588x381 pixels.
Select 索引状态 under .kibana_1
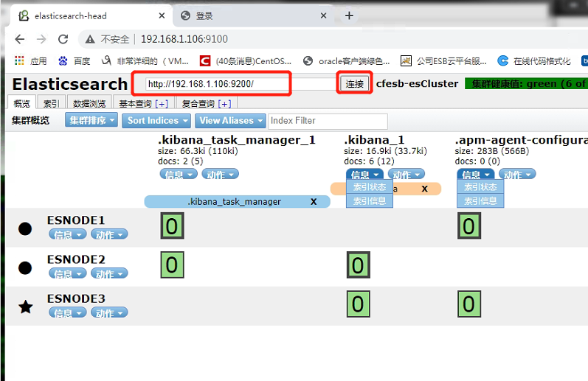370,186
